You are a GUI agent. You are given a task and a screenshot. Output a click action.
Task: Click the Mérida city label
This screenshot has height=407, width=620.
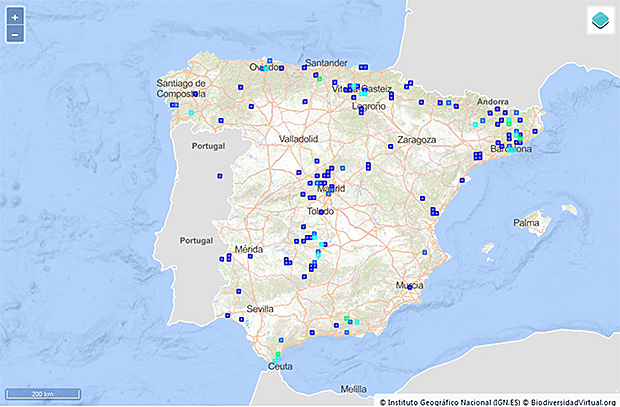click(x=248, y=249)
